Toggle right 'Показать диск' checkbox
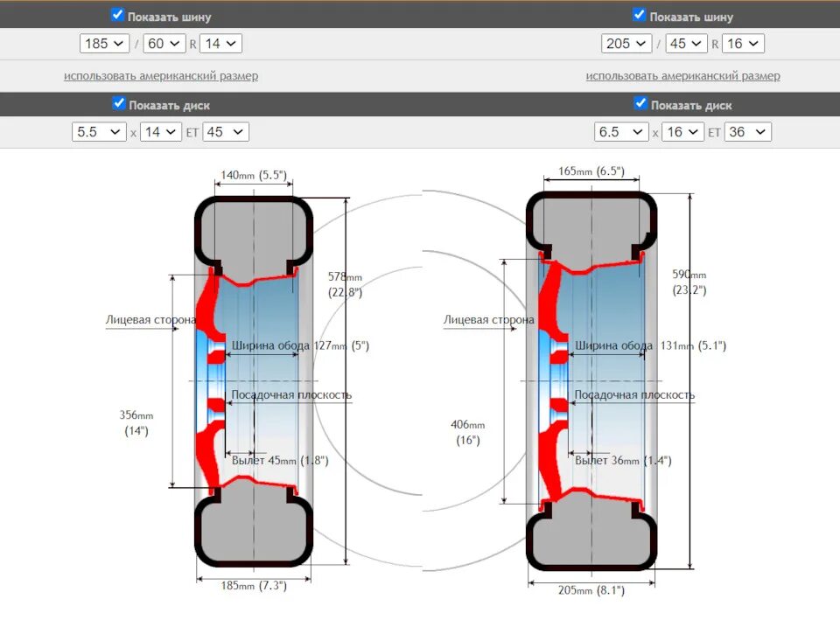This screenshot has height=620, width=840. pyautogui.click(x=640, y=103)
